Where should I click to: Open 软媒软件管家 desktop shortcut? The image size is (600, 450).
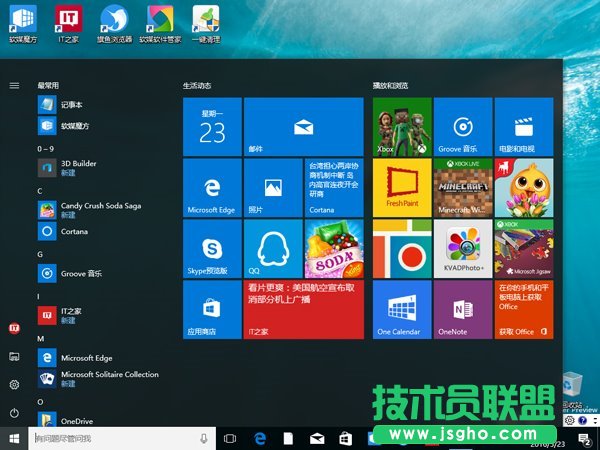coord(160,24)
